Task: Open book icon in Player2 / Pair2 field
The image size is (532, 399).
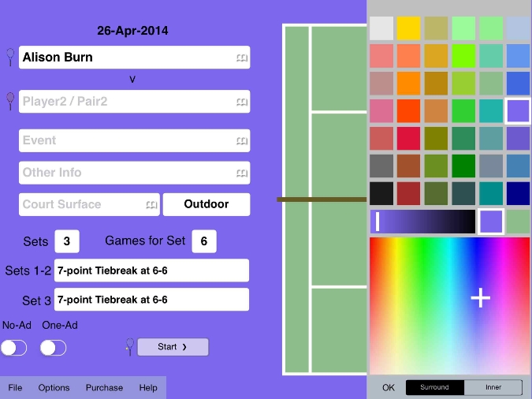Action: [x=242, y=102]
